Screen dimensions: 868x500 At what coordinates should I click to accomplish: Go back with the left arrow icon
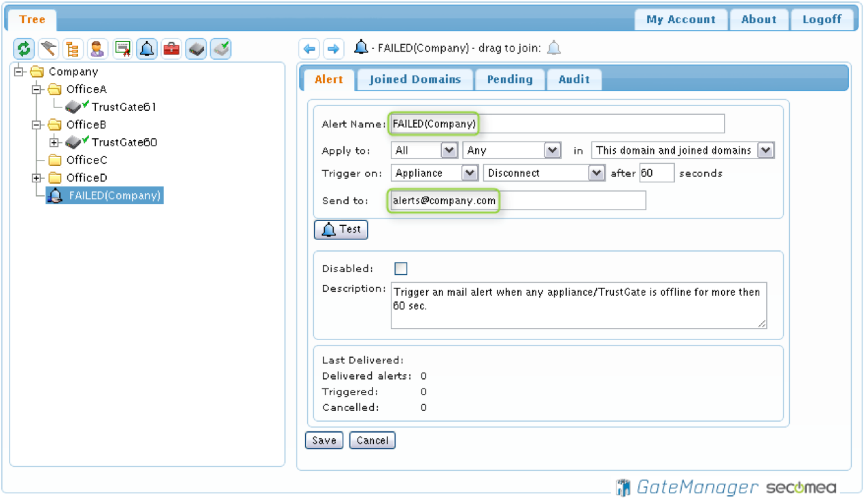coord(309,48)
